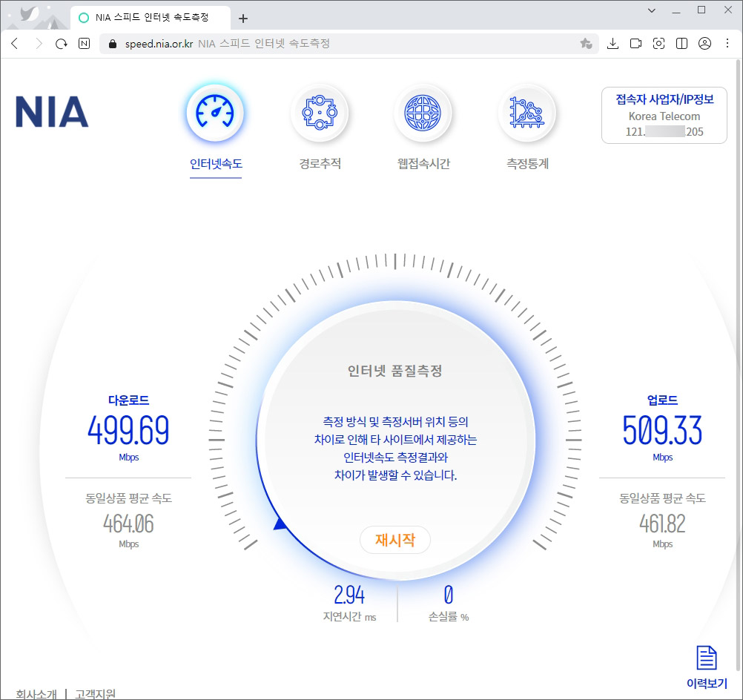
Task: Click the padlock site security icon
Action: tap(112, 44)
